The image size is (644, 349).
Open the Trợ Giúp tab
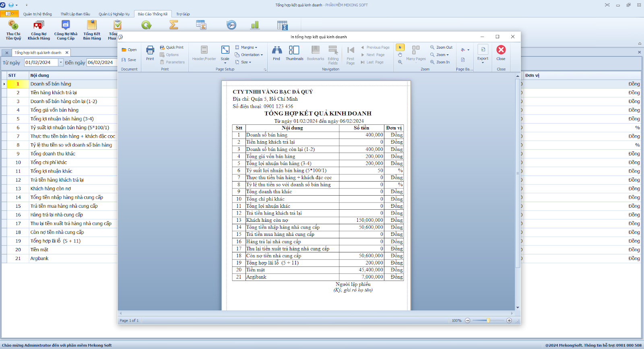click(183, 14)
